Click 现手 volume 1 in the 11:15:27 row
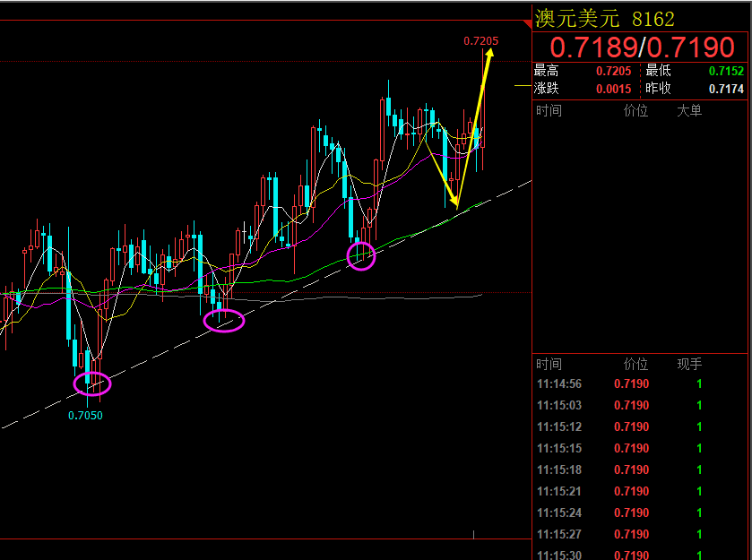Viewport: 752px width, 560px height. [x=699, y=535]
